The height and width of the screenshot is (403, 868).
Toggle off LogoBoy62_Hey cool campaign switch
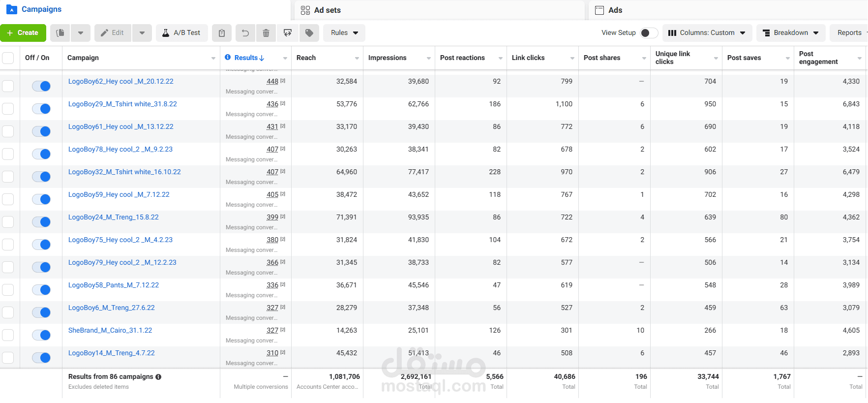[x=41, y=86]
